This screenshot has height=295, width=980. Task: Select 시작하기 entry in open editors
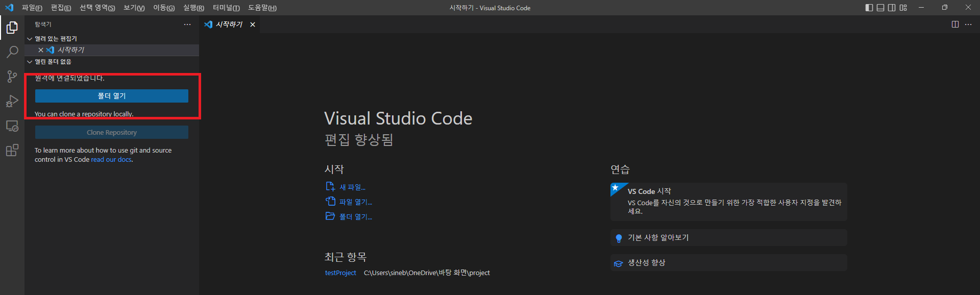(112, 50)
